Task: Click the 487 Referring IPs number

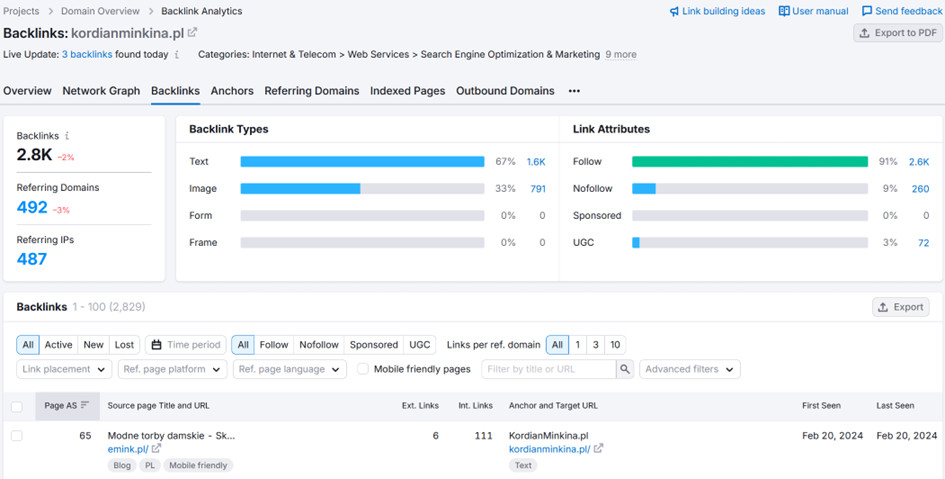Action: [32, 259]
